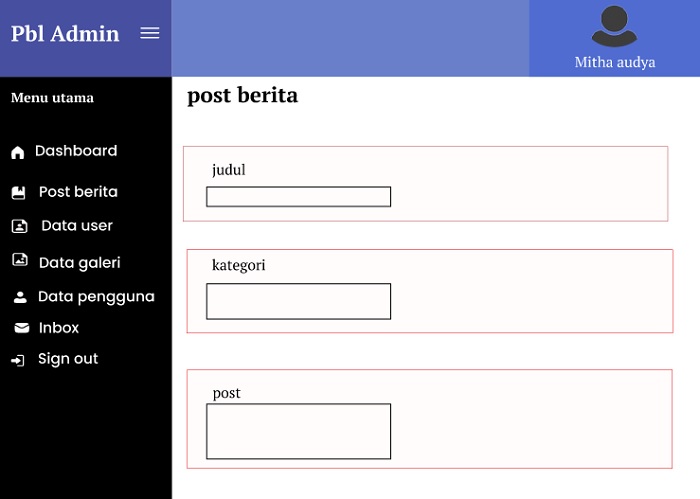Click the Data pengguna person icon

(20, 297)
